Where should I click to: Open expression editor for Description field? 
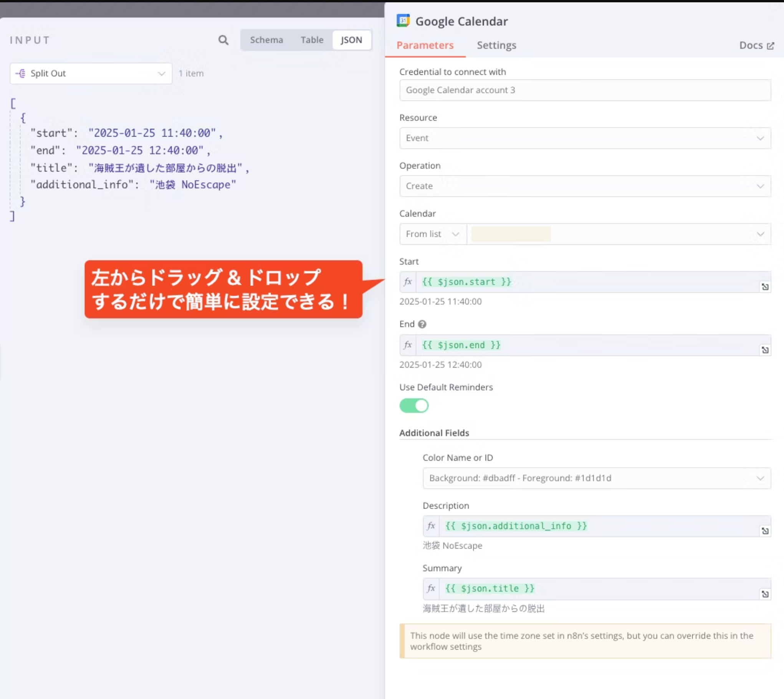tap(765, 531)
